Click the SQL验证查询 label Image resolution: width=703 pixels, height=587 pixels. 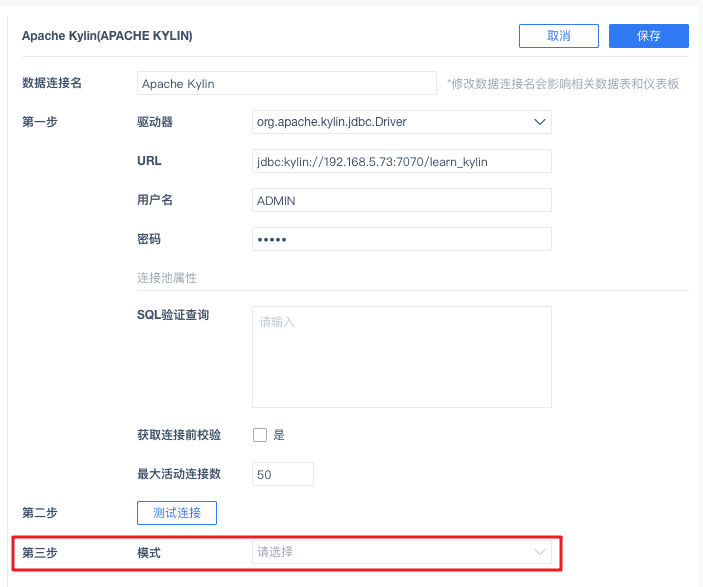click(x=173, y=315)
